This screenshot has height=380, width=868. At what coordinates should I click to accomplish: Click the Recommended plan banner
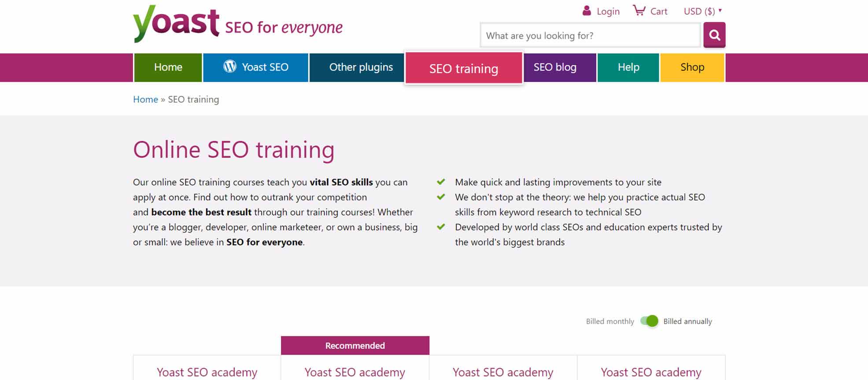tap(355, 346)
